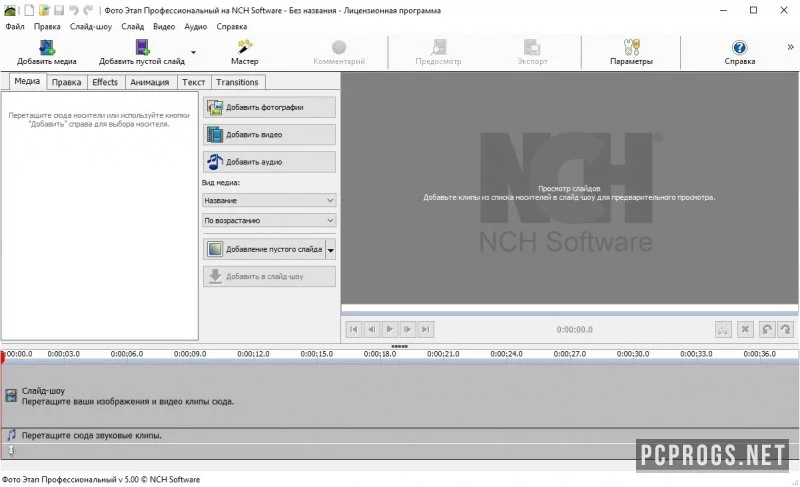The width and height of the screenshot is (800, 487).
Task: Click the audio track music note icon
Action: click(x=11, y=435)
